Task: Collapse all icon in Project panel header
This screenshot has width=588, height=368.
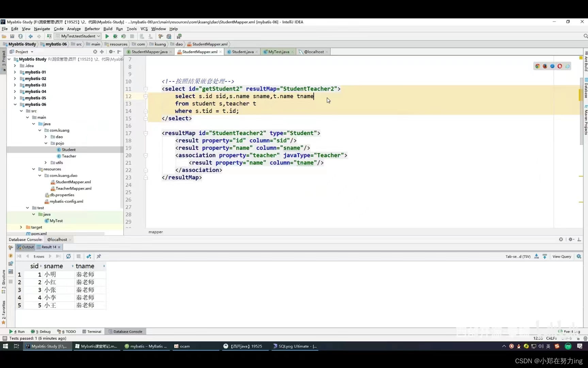Action: point(102,52)
